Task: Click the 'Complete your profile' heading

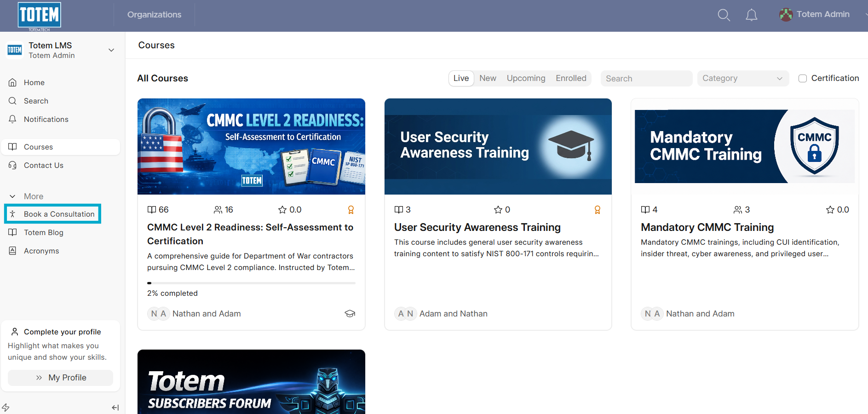Action: pyautogui.click(x=63, y=332)
